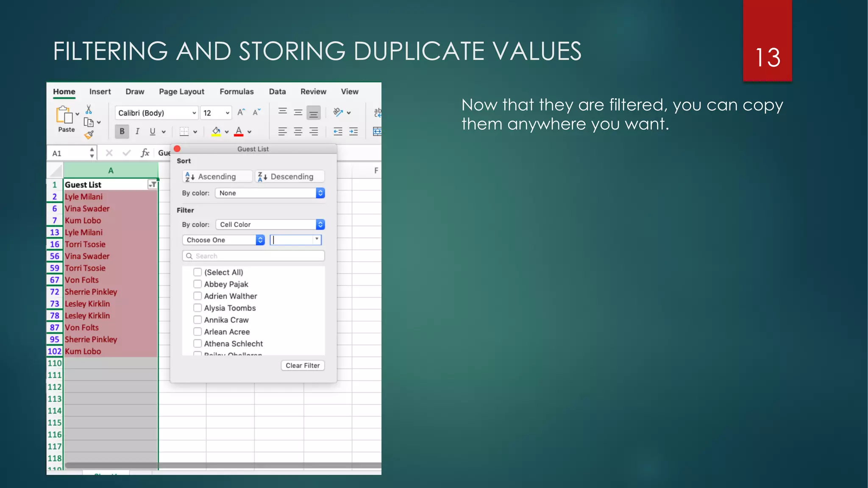Increase font size with larger A
This screenshot has width=868, height=488.
[241, 112]
